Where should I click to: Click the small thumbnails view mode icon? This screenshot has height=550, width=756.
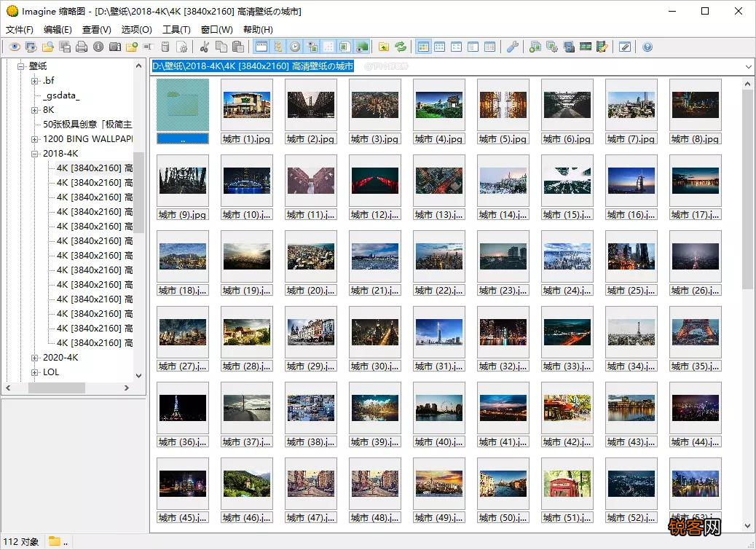[x=439, y=47]
